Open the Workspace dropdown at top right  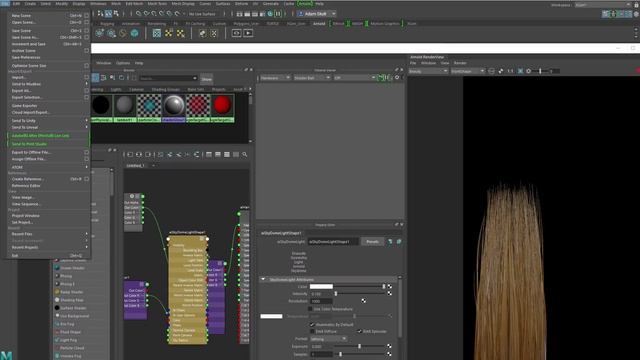(x=603, y=5)
